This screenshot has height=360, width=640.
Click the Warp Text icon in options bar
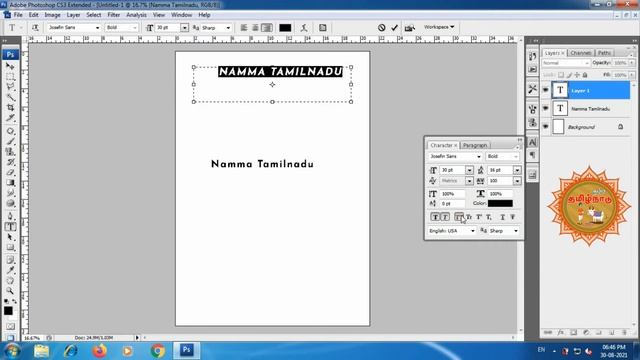[304, 28]
